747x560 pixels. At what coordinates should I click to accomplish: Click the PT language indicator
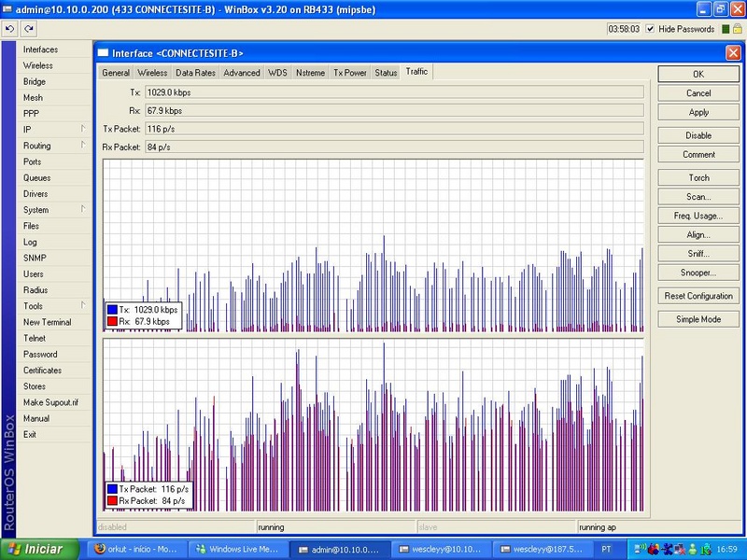[x=606, y=549]
